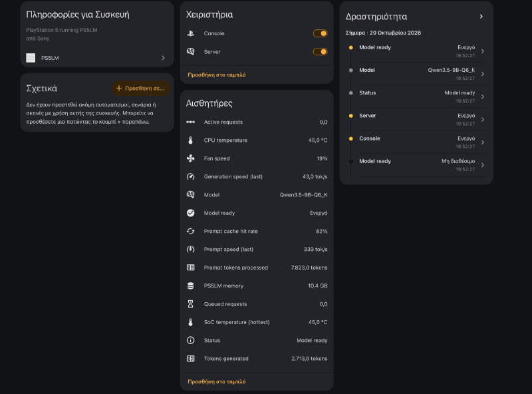This screenshot has height=394, width=532.
Task: Click the SoC temperature thermometer icon
Action: point(191,322)
